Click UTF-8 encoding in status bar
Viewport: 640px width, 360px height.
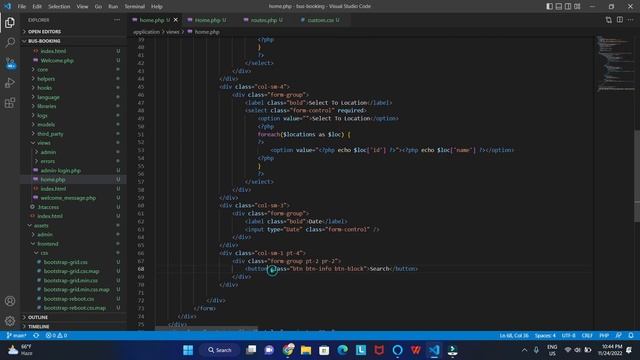click(x=569, y=336)
